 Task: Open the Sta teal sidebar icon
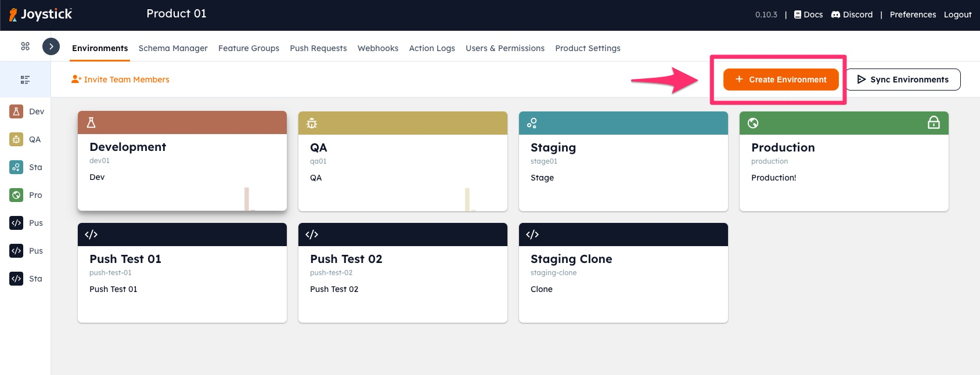(x=16, y=167)
